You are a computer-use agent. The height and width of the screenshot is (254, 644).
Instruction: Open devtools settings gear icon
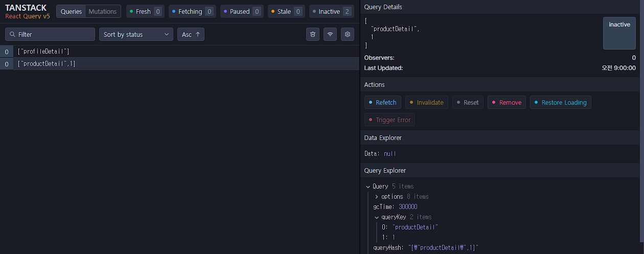348,34
